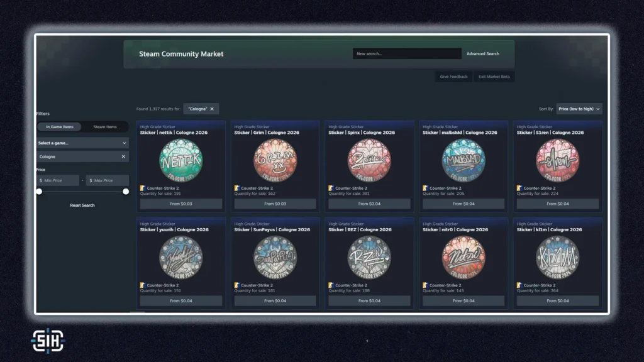Screen dimensions: 644x362
Task: Click Counter-Strike 2 icon on yuurih card
Action: [143, 285]
